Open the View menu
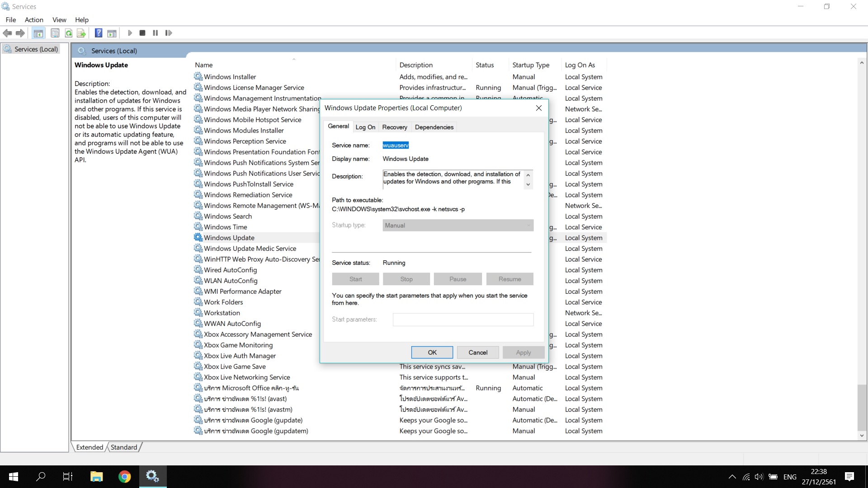Viewport: 868px width, 488px height. [x=59, y=20]
